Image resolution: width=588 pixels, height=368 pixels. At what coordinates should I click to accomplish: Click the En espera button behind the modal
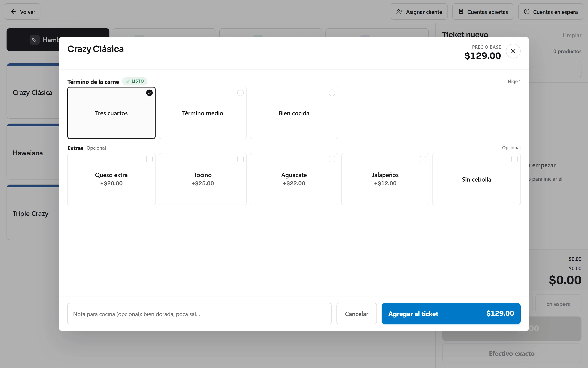click(x=558, y=304)
